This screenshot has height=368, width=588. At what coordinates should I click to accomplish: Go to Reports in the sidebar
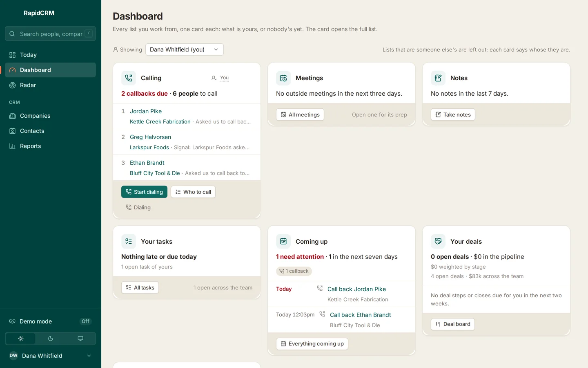[x=50, y=146]
